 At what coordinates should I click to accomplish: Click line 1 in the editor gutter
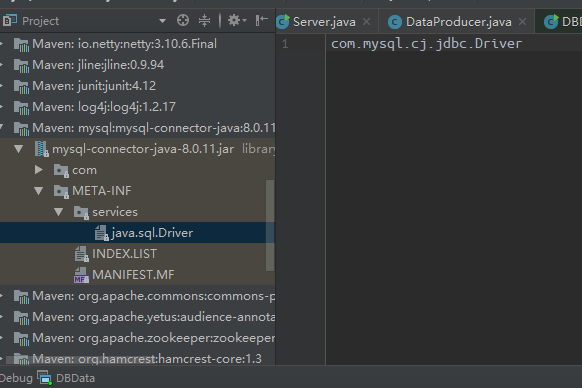(x=285, y=44)
